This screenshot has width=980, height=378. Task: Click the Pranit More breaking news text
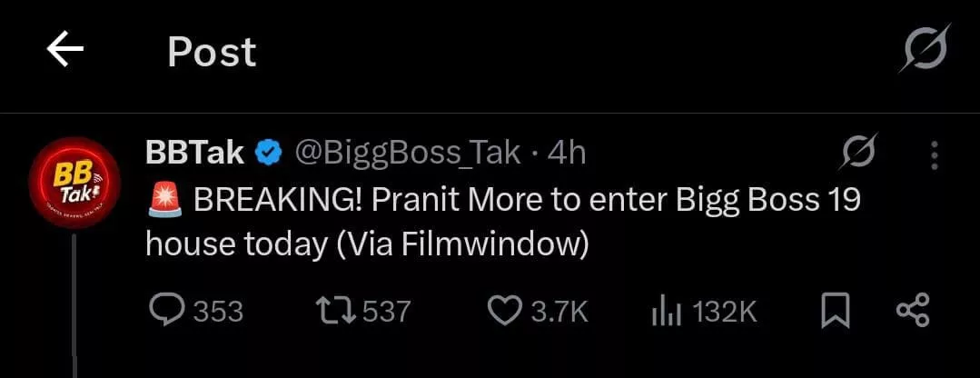[502, 222]
